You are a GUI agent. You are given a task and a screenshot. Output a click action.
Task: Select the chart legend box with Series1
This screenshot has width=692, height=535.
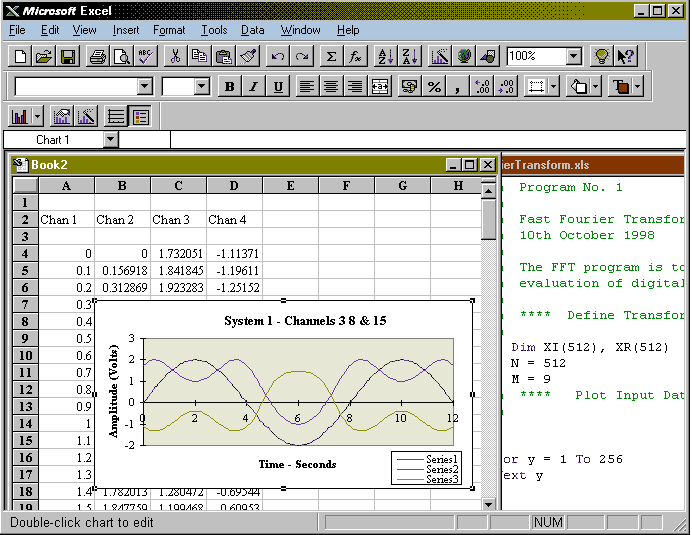point(426,468)
